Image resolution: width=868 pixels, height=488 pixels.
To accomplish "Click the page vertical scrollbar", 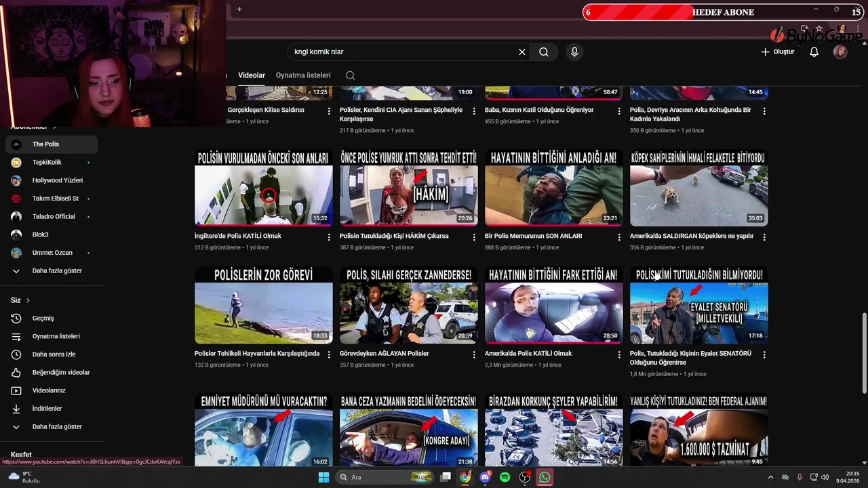I will coord(864,352).
